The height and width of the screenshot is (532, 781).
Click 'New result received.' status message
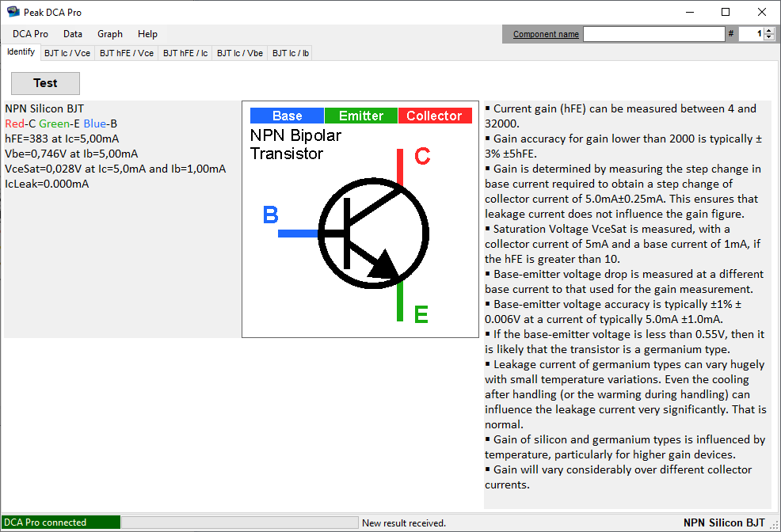pos(404,523)
